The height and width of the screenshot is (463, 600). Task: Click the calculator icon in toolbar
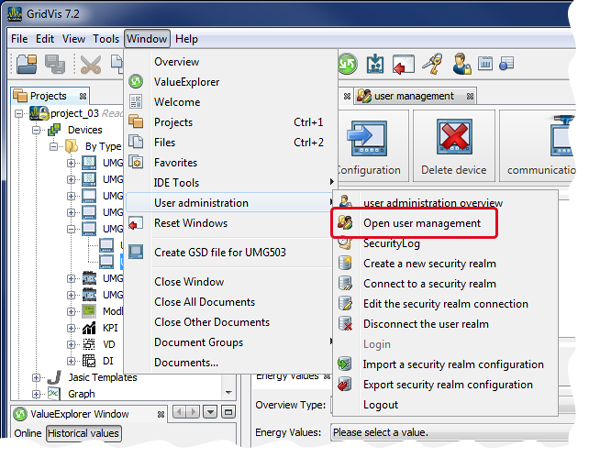485,65
